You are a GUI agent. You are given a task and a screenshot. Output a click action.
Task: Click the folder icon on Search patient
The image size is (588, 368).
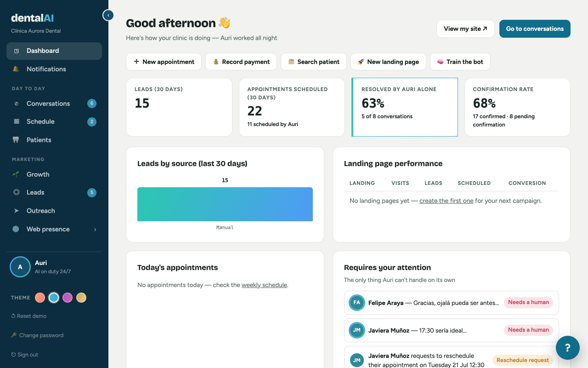coord(291,62)
